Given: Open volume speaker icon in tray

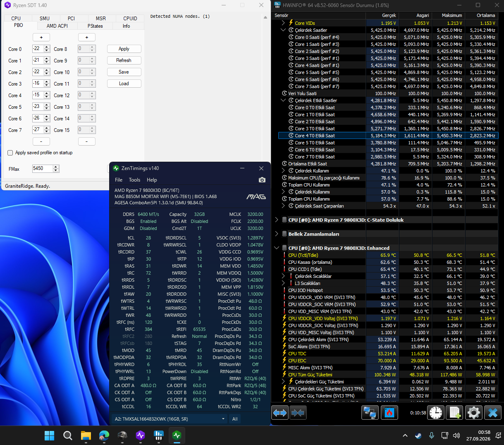Looking at the screenshot, I should 456,435.
